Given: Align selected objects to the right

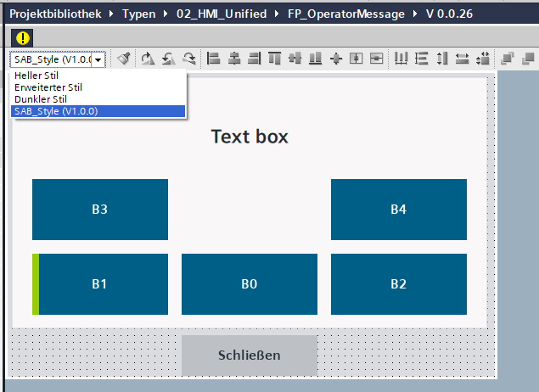Looking at the screenshot, I should pyautogui.click(x=255, y=59).
